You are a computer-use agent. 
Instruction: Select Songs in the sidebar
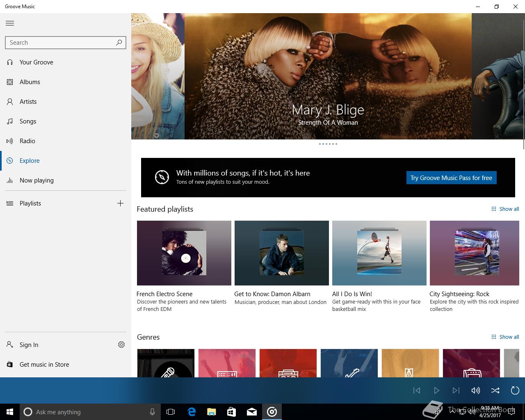(66, 121)
